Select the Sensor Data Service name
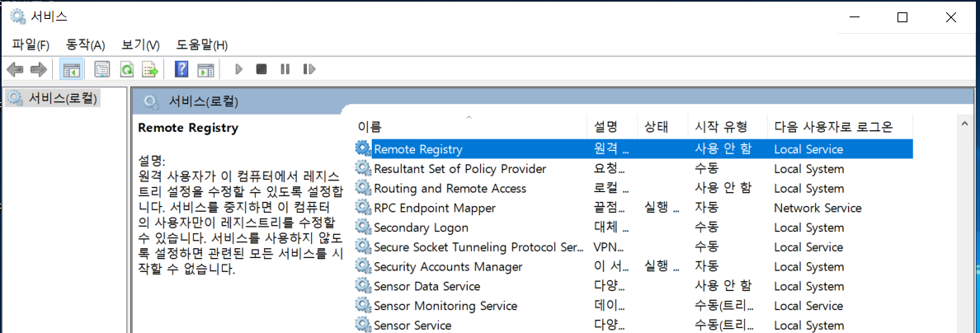980x333 pixels. pos(426,286)
